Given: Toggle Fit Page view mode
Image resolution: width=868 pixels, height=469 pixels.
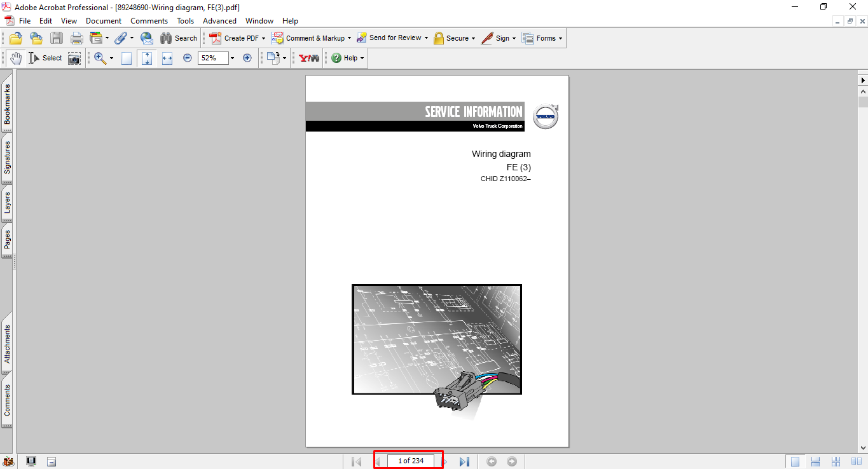Looking at the screenshot, I should [147, 58].
